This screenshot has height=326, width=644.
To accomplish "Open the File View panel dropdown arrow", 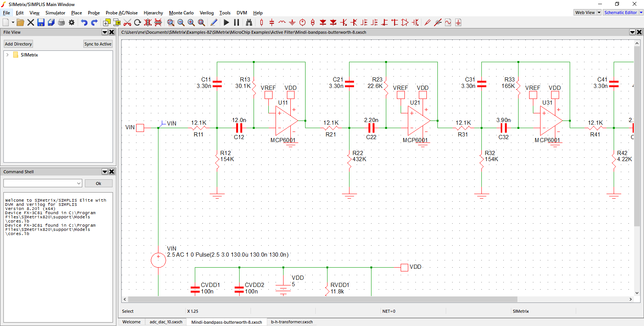I will click(105, 32).
